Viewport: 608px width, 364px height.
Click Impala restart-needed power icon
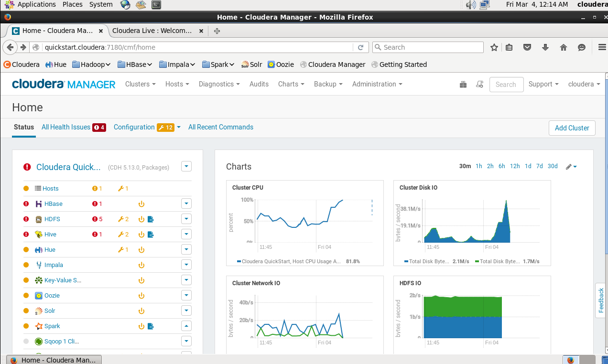tap(141, 265)
